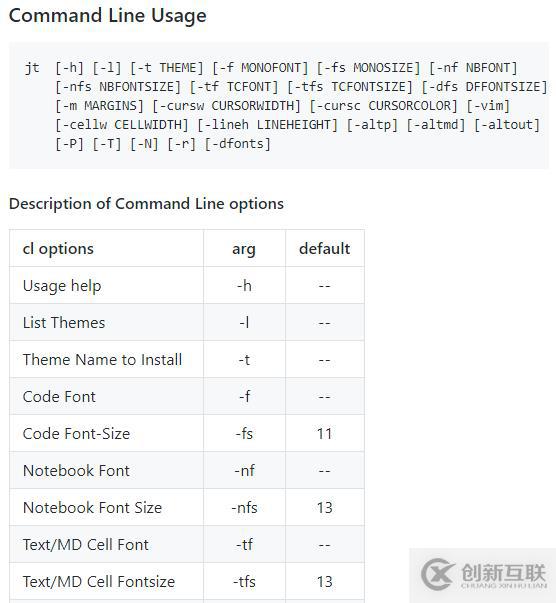The height and width of the screenshot is (603, 556).
Task: Click the Code Font-Size default value 11
Action: 325,434
